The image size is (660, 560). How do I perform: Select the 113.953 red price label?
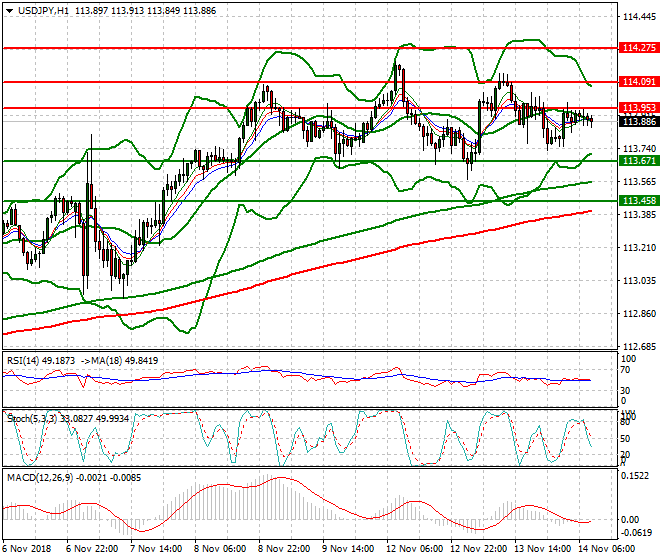(x=639, y=108)
